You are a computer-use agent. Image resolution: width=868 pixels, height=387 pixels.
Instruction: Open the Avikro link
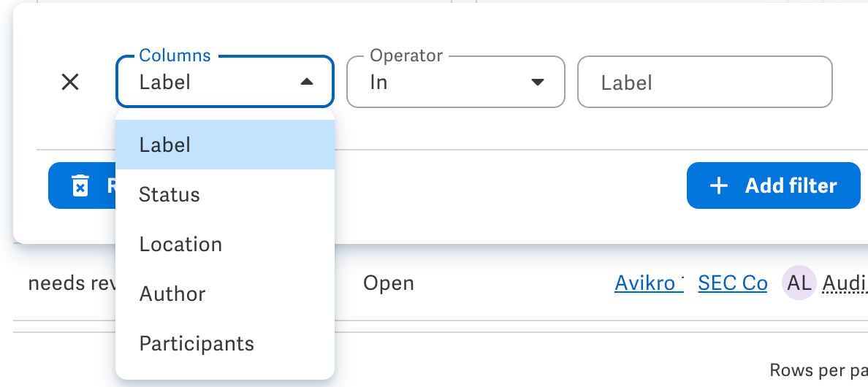[x=649, y=283]
